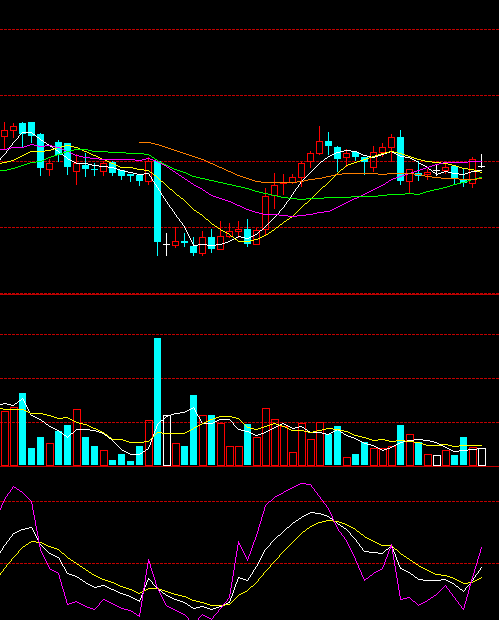
Task: Select the final endpoint of the magenta oscillator line
Action: click(x=482, y=548)
